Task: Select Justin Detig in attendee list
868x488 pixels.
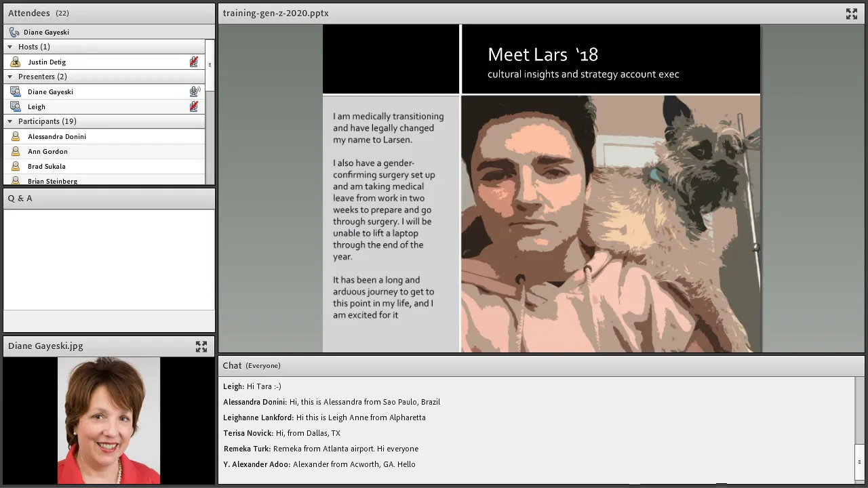Action: coord(104,62)
